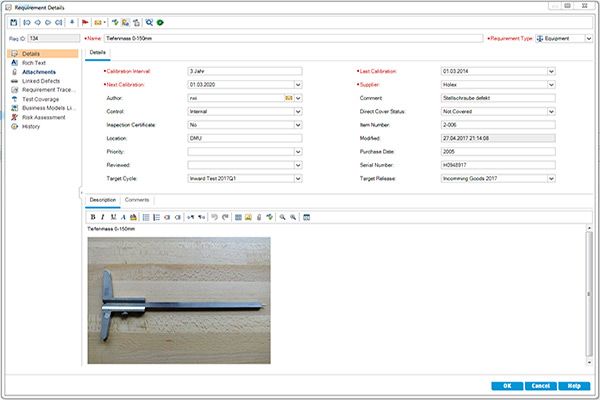Select Risk Assessment in the sidebar
Image resolution: width=600 pixels, height=400 pixels.
click(x=43, y=117)
